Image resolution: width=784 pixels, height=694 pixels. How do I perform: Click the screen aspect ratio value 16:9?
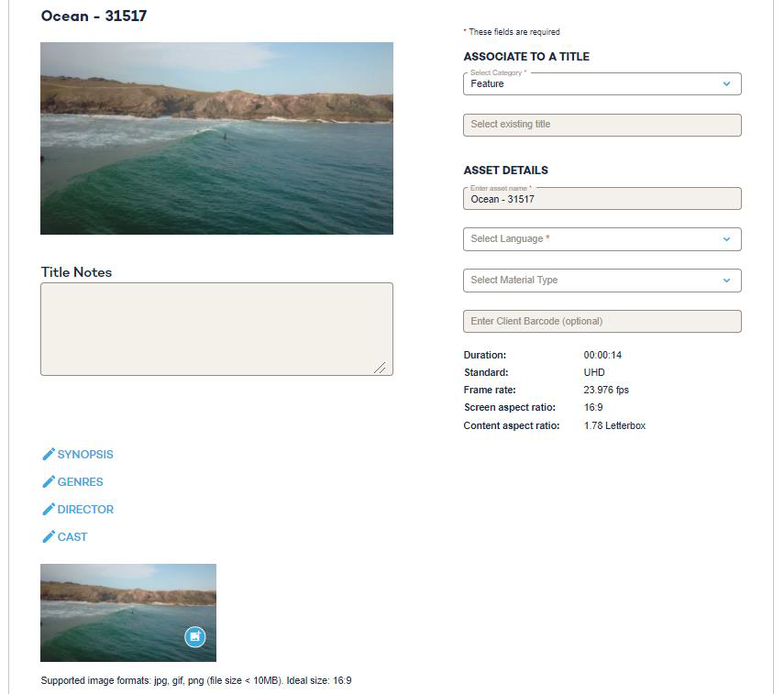pos(593,407)
